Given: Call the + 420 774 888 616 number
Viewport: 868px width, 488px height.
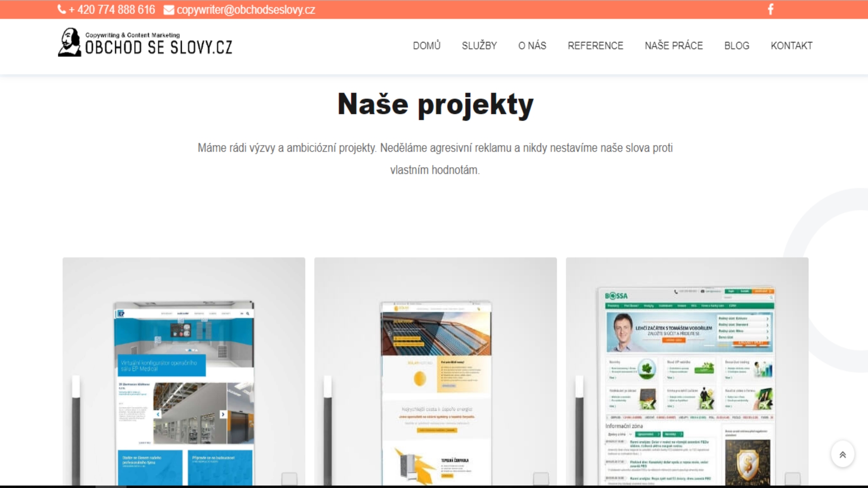Looking at the screenshot, I should coord(112,9).
